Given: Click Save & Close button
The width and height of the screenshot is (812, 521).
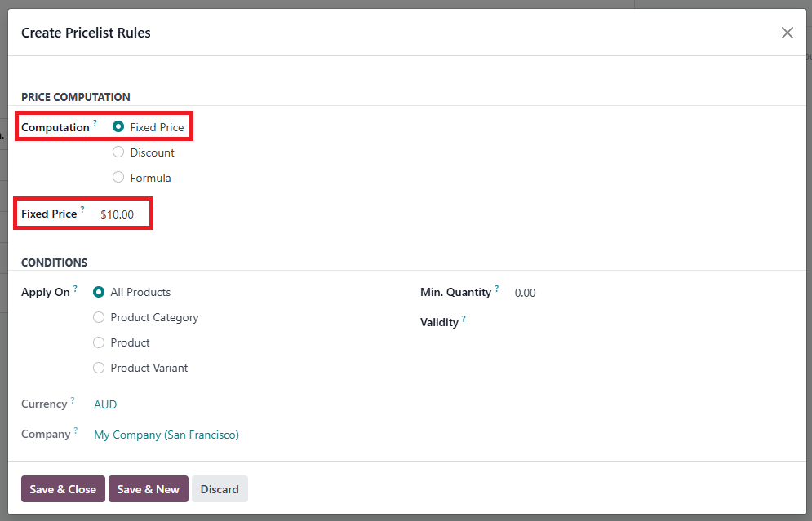Looking at the screenshot, I should pos(63,489).
